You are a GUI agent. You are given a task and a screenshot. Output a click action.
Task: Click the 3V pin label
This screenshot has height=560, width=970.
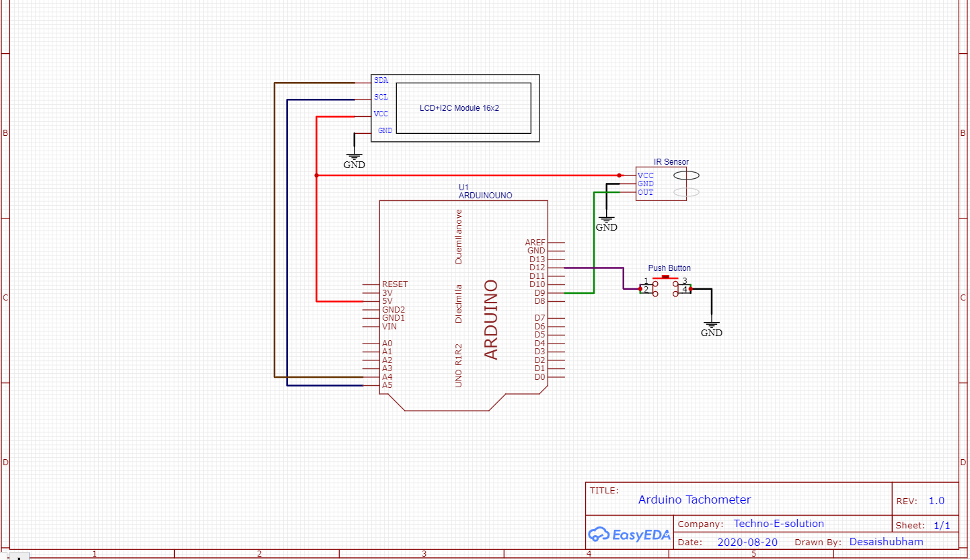pos(387,293)
